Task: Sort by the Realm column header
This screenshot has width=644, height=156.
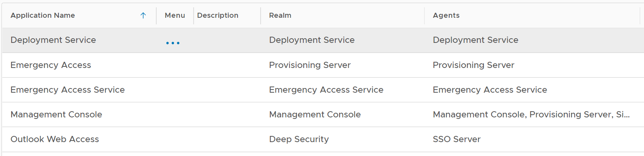Action: (280, 15)
